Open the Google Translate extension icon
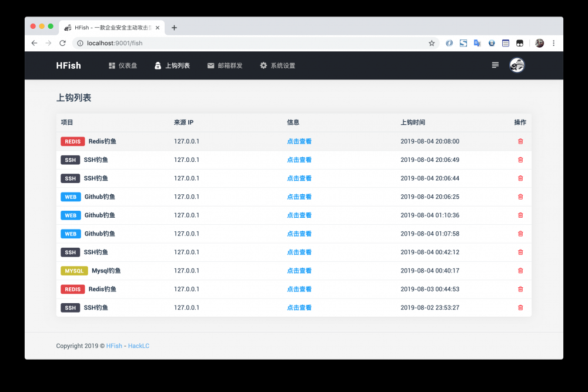The width and height of the screenshot is (588, 392). (477, 43)
